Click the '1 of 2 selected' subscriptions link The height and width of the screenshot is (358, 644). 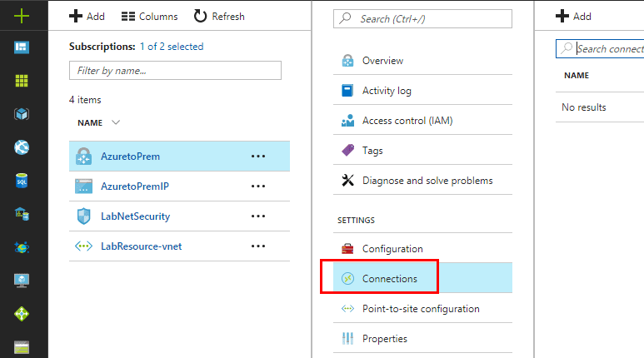tap(171, 47)
